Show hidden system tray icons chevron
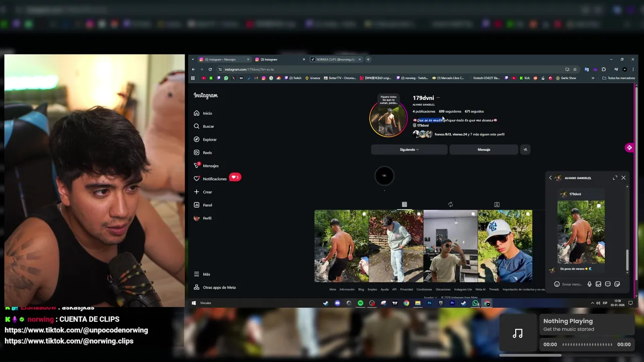This screenshot has height=362, width=644. (x=592, y=303)
